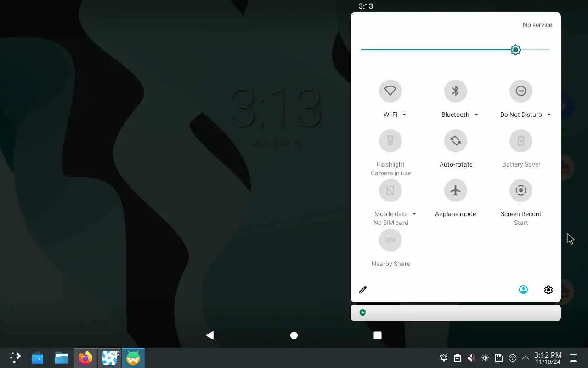Open Settings gear in quick panel
Screen dimensions: 588x368
[548, 290]
